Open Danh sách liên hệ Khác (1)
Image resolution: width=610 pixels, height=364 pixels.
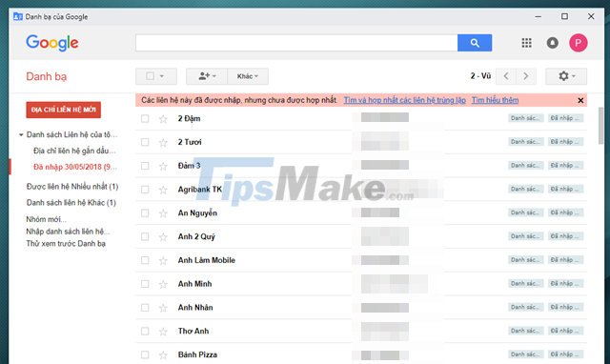71,203
